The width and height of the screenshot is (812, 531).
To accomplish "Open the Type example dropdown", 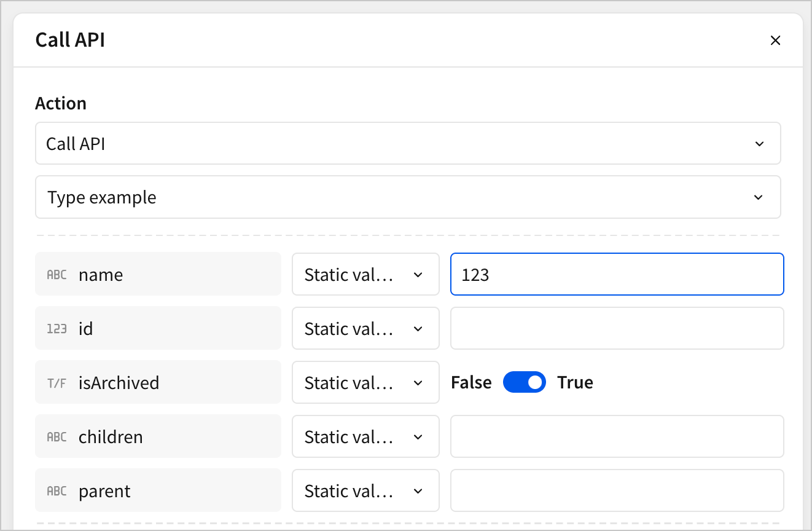I will pyautogui.click(x=408, y=197).
